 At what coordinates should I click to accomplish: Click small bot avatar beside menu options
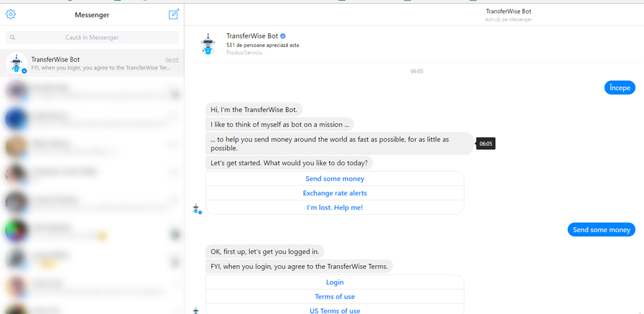tap(196, 208)
